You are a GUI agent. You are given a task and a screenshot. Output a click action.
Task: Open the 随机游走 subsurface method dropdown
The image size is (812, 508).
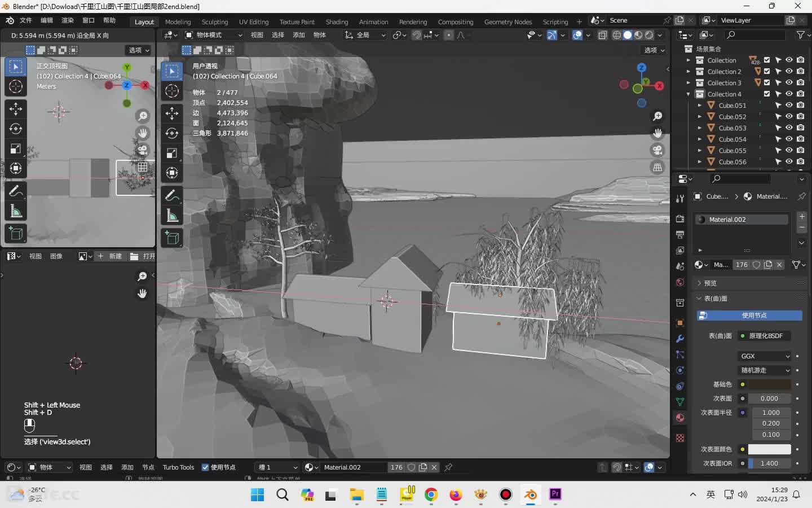[765, 370]
